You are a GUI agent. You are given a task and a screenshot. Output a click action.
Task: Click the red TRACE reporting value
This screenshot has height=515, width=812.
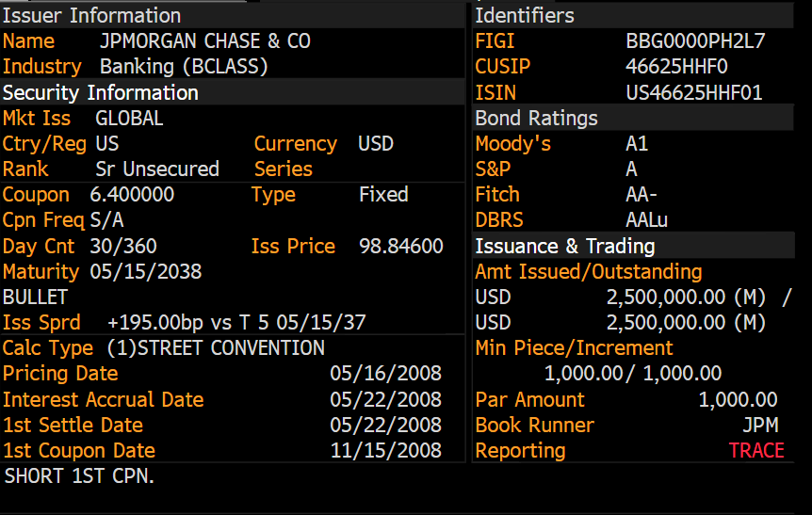756,451
